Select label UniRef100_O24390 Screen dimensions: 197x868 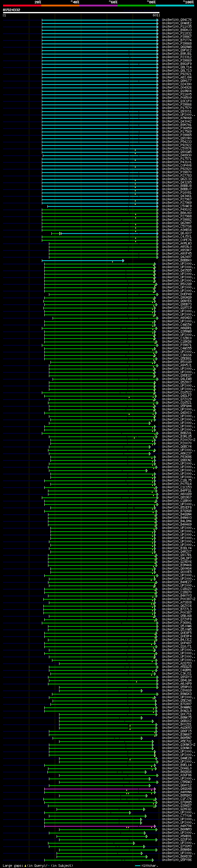tap(177, 84)
